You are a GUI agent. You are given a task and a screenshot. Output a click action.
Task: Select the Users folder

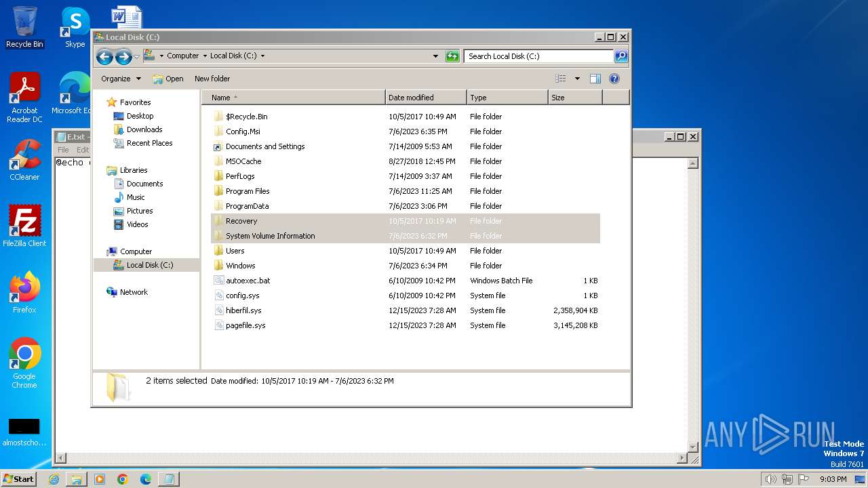click(406, 251)
